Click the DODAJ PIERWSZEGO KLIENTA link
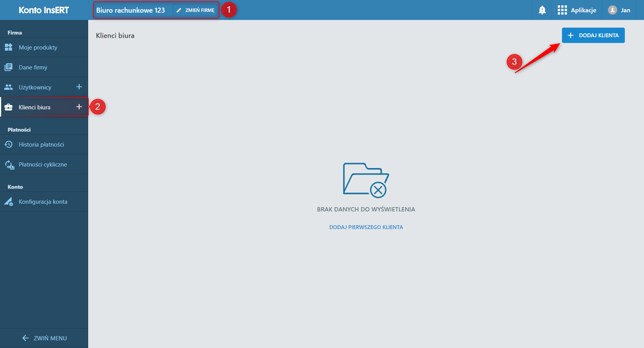644x348 pixels. click(366, 227)
